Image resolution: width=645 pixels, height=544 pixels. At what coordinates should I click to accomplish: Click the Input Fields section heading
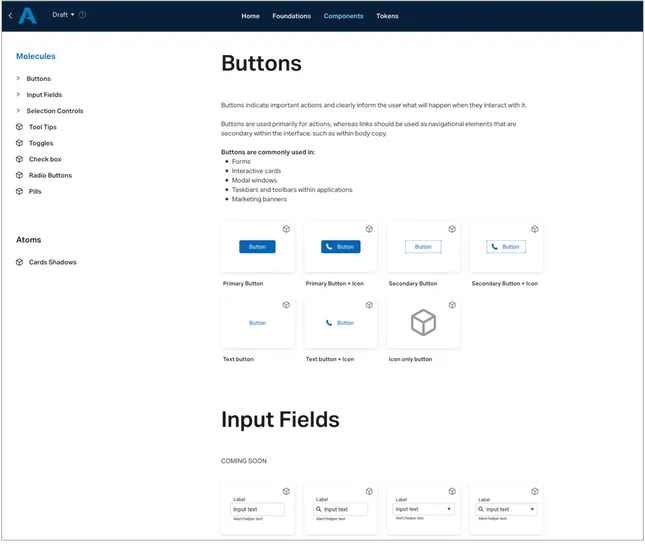[280, 420]
